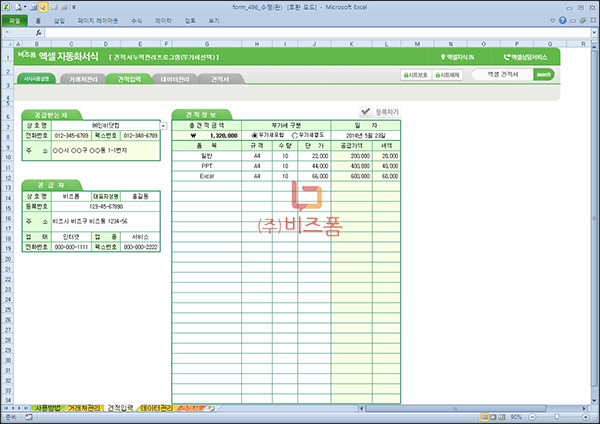Screen dimensions: 600x424
Task: Select registration number cell 123-45-67890
Action: click(x=106, y=207)
